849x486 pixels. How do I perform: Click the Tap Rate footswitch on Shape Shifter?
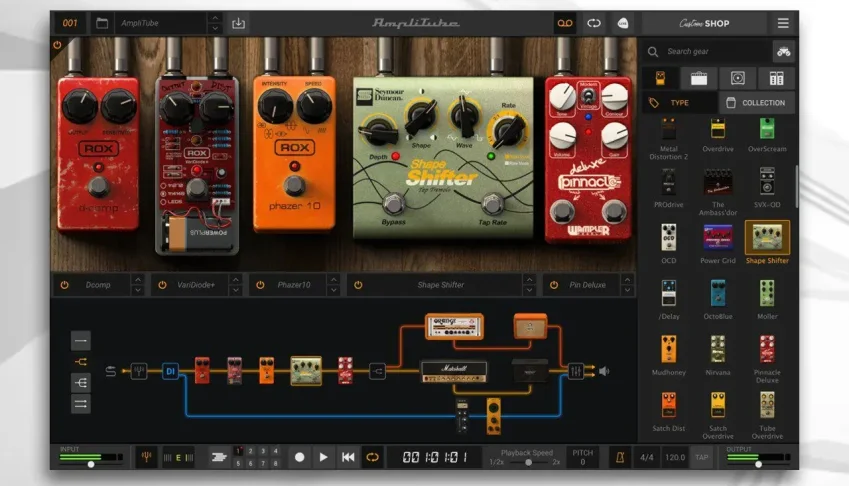(493, 206)
